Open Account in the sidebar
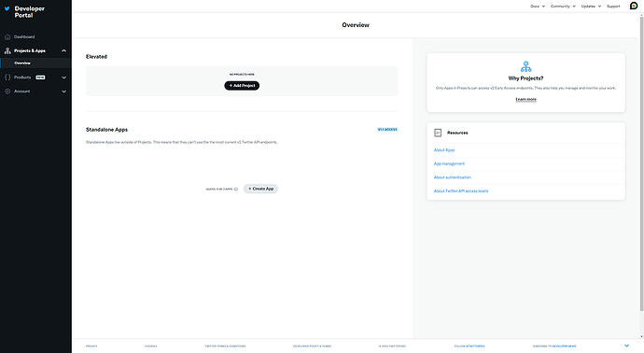The width and height of the screenshot is (644, 353). 21,92
